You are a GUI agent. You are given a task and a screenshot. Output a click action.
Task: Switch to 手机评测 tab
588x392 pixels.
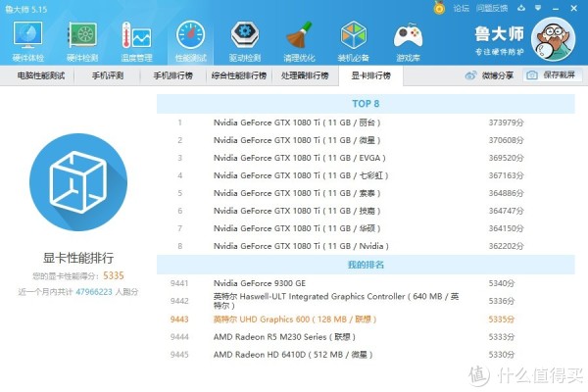tap(108, 75)
